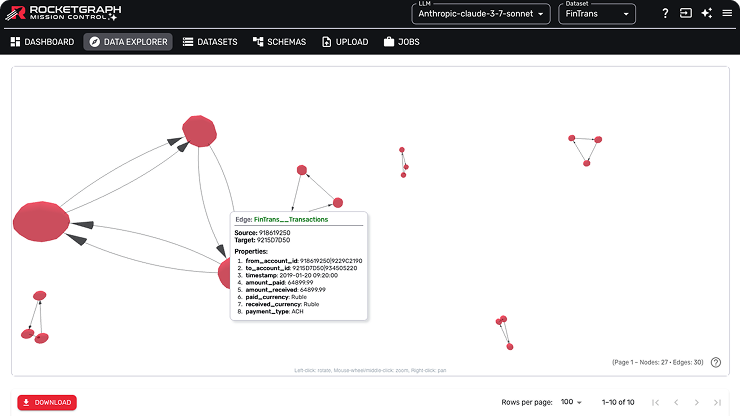Select the largest red graph node

[x=42, y=221]
